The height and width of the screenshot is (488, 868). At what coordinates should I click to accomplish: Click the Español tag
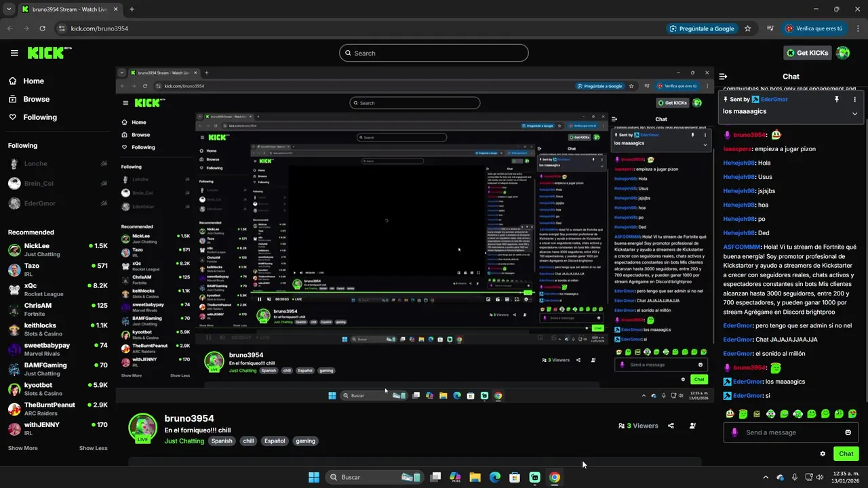[x=275, y=441]
